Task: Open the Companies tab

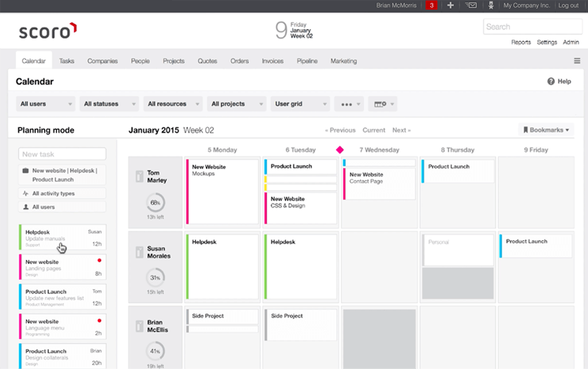Action: click(x=103, y=61)
